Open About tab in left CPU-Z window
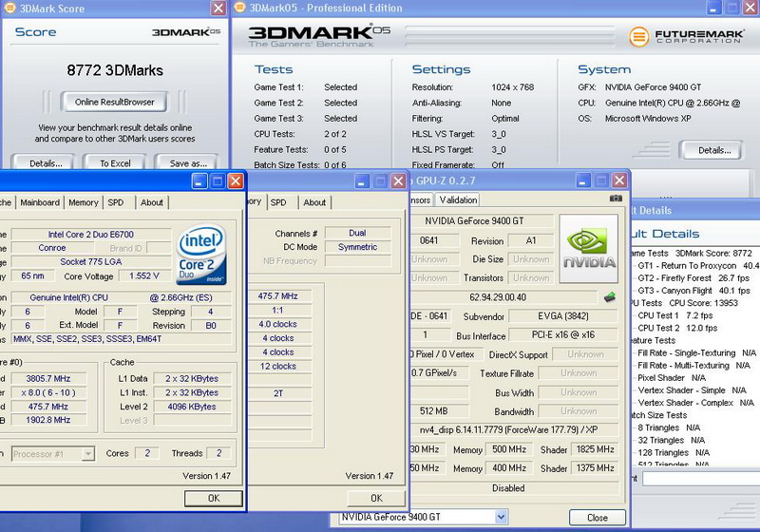760x532 pixels. point(152,202)
